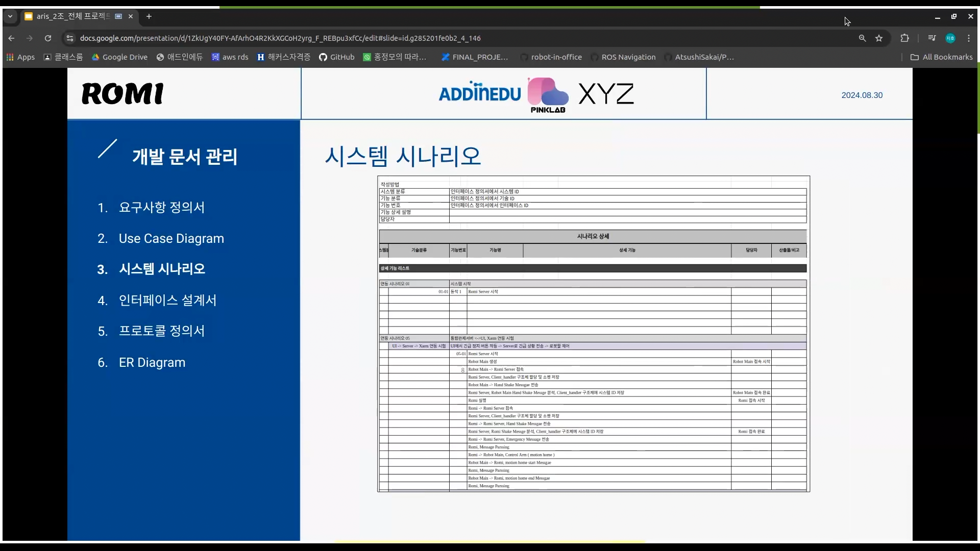Open the Chrome three-dot menu
The height and width of the screenshot is (551, 980).
tap(969, 38)
